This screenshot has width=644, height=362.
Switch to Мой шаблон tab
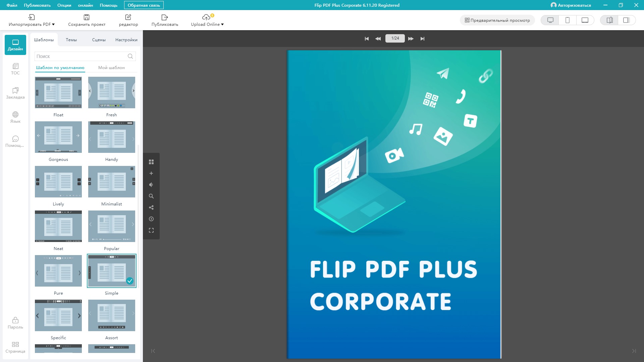[x=111, y=67]
